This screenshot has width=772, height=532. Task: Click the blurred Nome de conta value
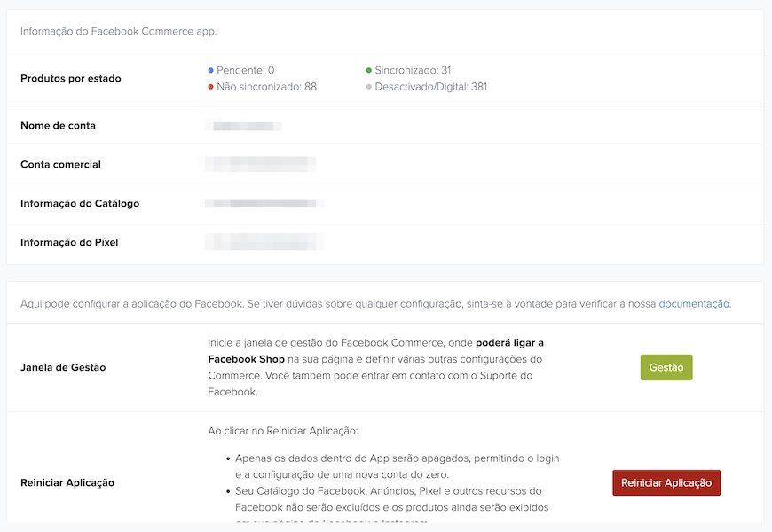point(243,126)
